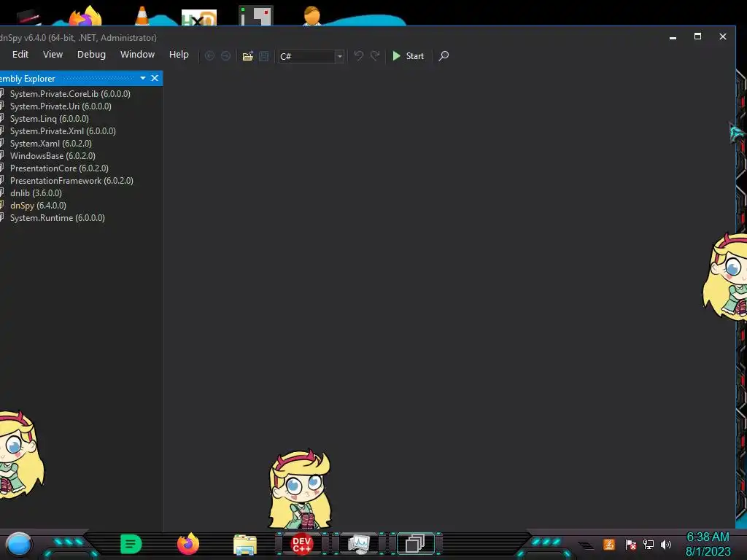
Task: Maximize the dnSpy window
Action: coord(697,36)
